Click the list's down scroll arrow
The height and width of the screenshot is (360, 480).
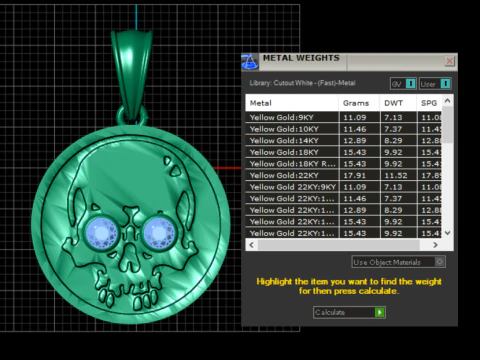coord(448,233)
